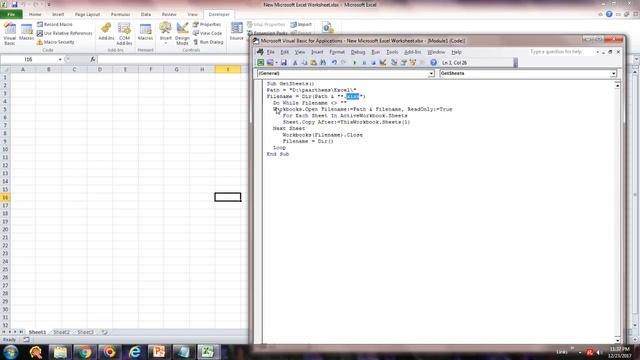Open the Run menu in VBA editor
Screen dimensions: 640x360
point(376,52)
